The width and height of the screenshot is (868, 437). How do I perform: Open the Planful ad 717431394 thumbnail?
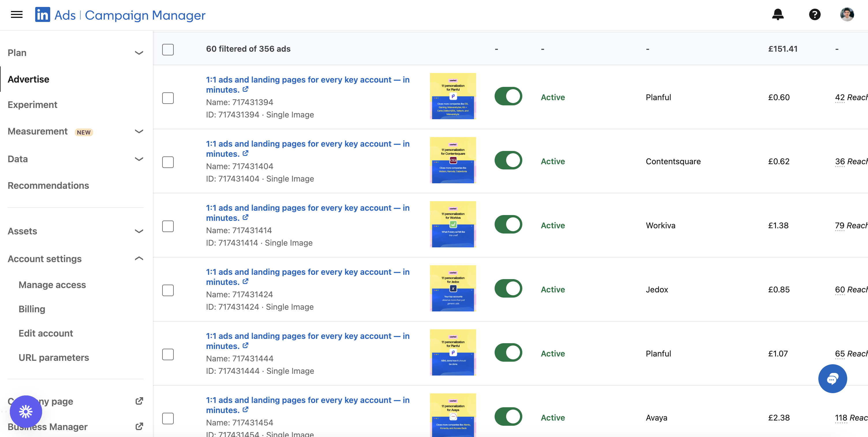(x=452, y=96)
